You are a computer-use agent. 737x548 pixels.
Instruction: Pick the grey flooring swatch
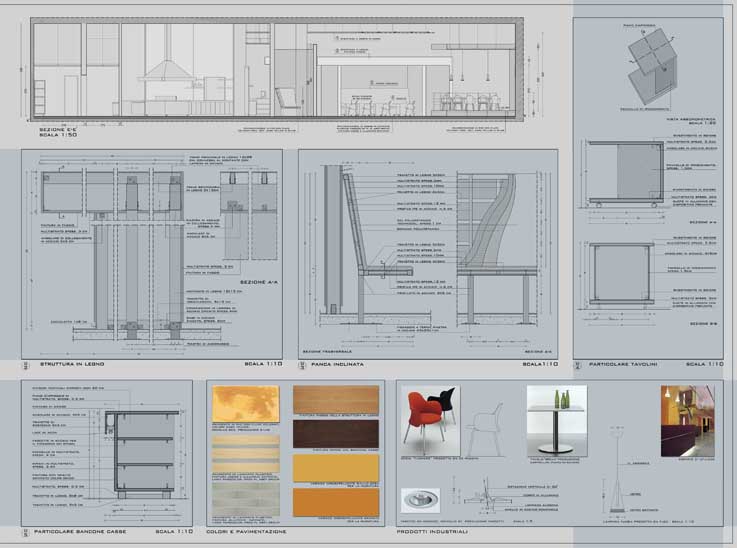pyautogui.click(x=246, y=500)
